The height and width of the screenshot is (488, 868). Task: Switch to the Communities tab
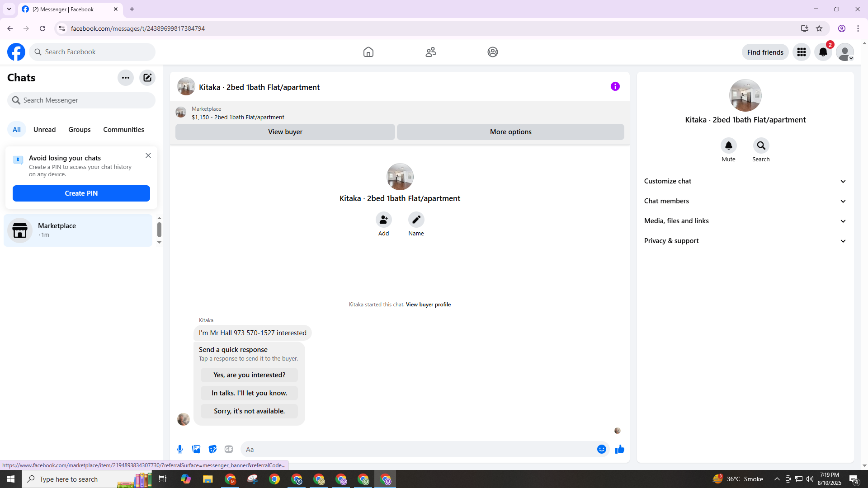point(123,130)
